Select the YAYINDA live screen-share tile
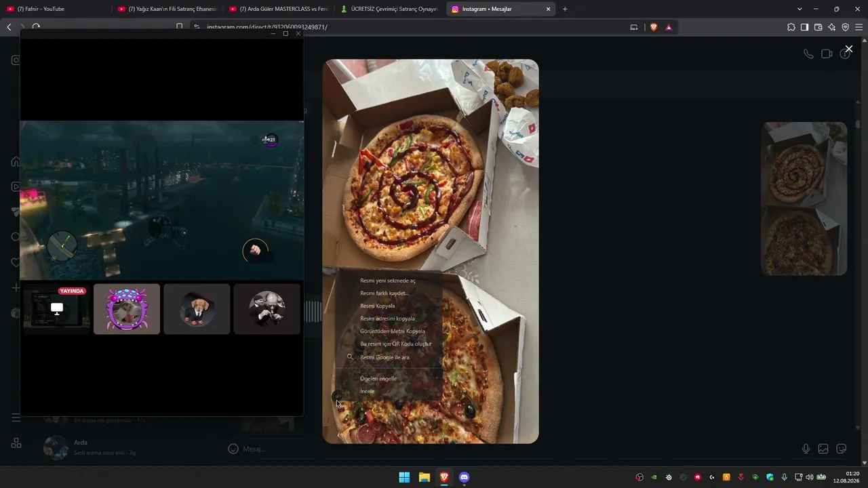Image resolution: width=868 pixels, height=488 pixels. (57, 309)
